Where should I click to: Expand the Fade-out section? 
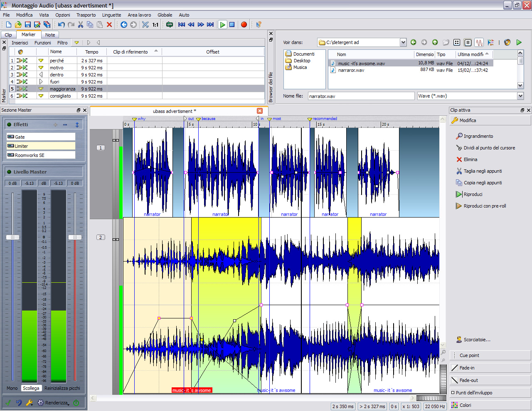pyautogui.click(x=490, y=380)
